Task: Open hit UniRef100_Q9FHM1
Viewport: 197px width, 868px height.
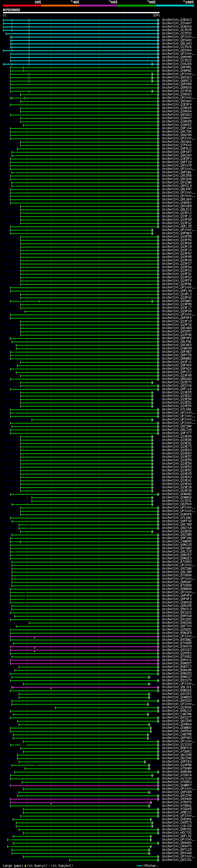Action: click(x=176, y=67)
